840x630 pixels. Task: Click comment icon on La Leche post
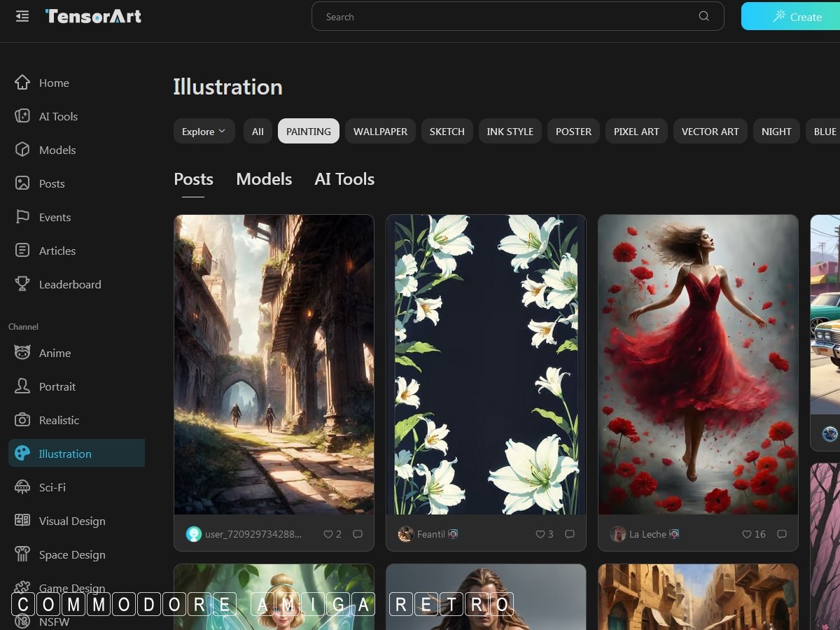coord(782,534)
